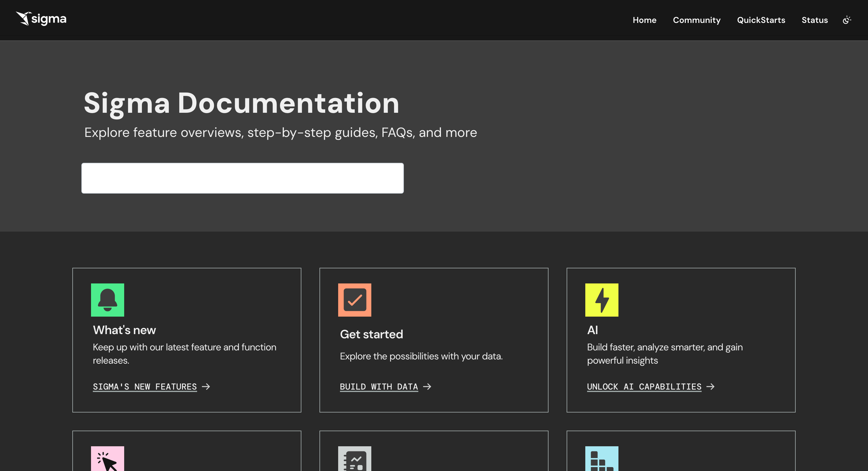Click the light blue blocks icon
Viewport: 868px width, 471px height.
602,459
